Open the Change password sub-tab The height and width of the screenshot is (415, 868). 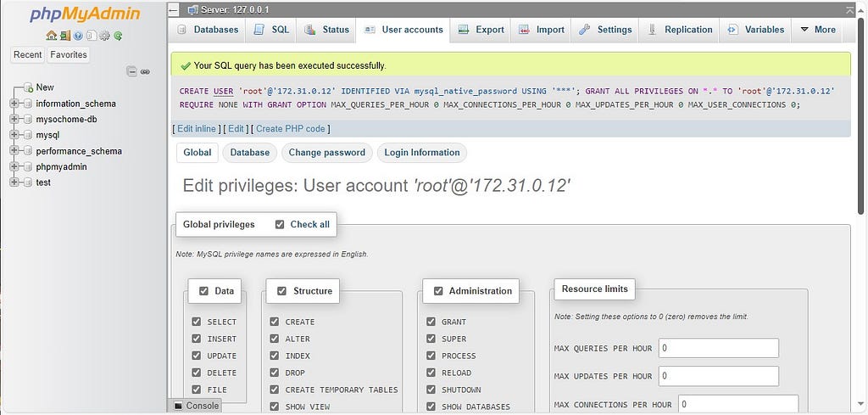coord(326,153)
